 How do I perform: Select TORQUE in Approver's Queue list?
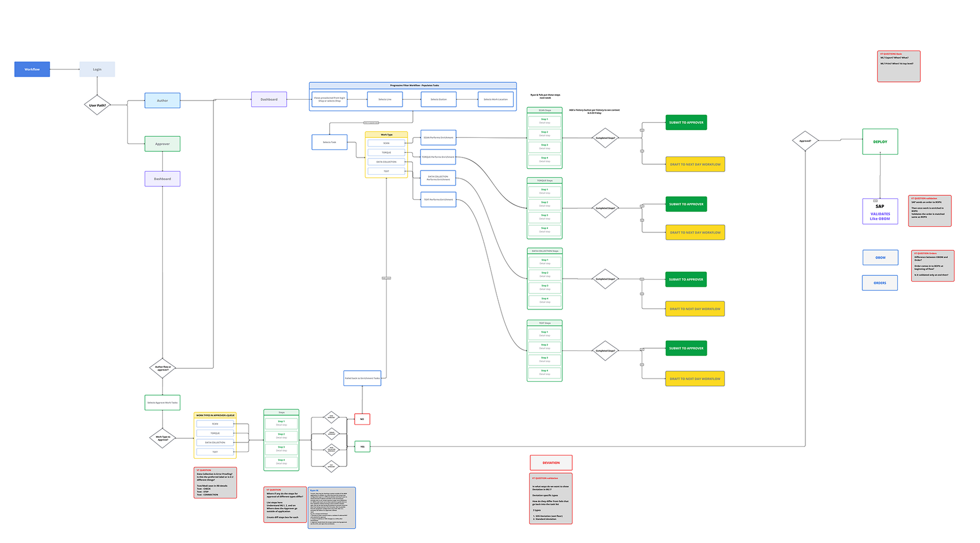(x=215, y=433)
